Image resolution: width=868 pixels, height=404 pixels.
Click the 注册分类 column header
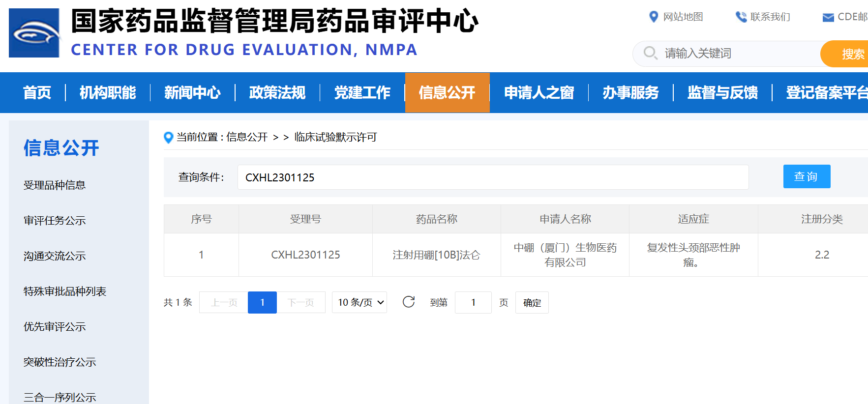822,219
